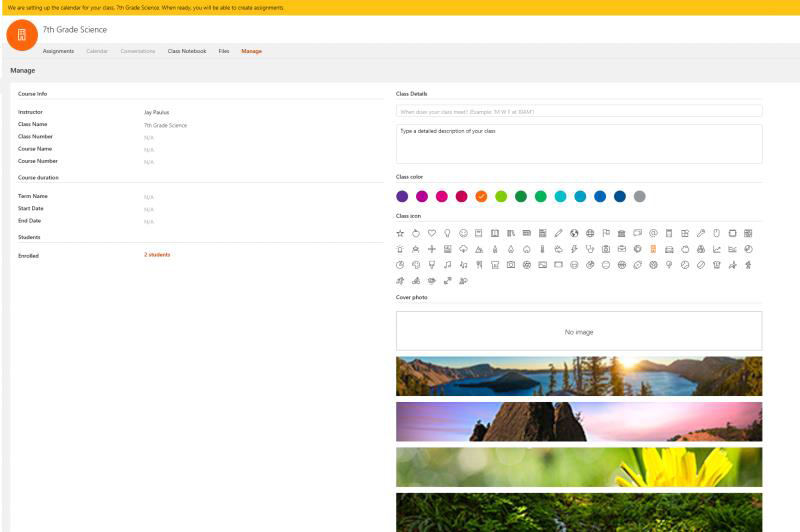
Task: Choose the gray class color swatch
Action: coord(640,196)
